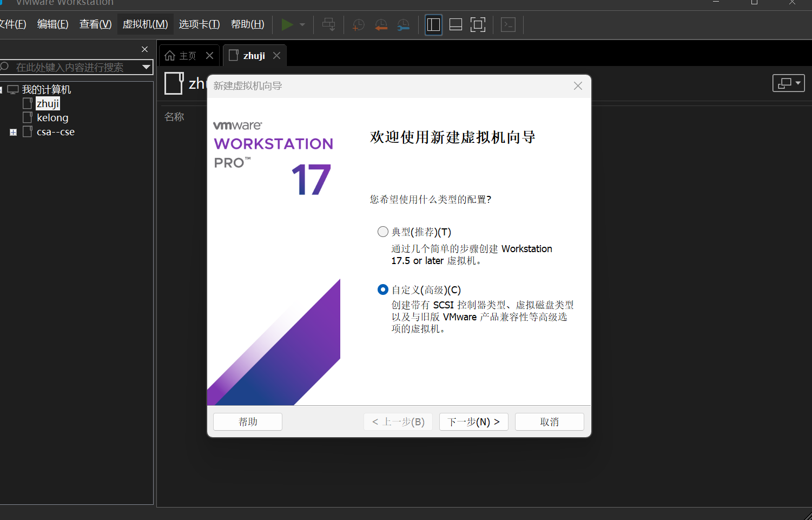Open the 帮助(H) menu

248,24
